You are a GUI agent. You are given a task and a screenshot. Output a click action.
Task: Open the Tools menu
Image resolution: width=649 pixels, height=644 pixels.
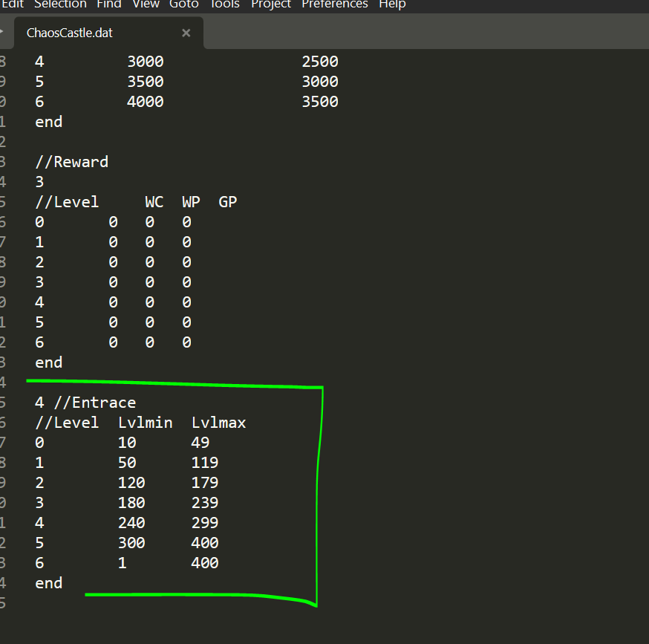224,4
